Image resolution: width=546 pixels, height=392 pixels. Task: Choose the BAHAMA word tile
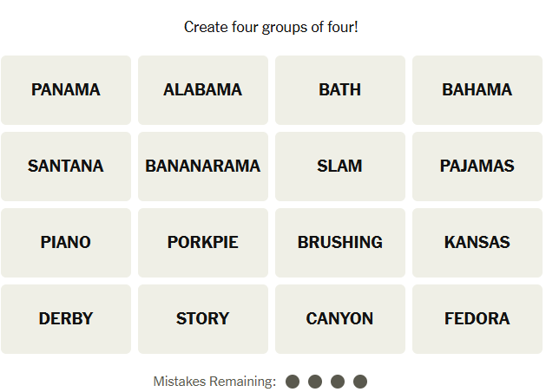tap(477, 90)
